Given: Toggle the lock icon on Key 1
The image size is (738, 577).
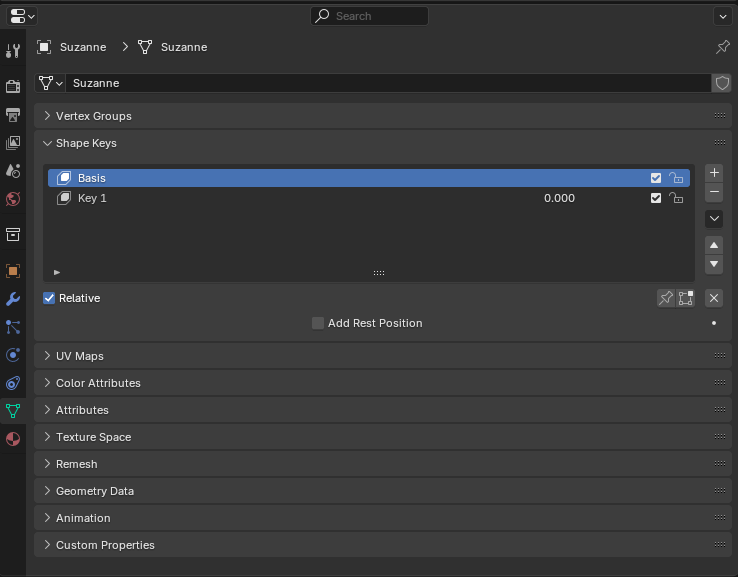Looking at the screenshot, I should 676,198.
